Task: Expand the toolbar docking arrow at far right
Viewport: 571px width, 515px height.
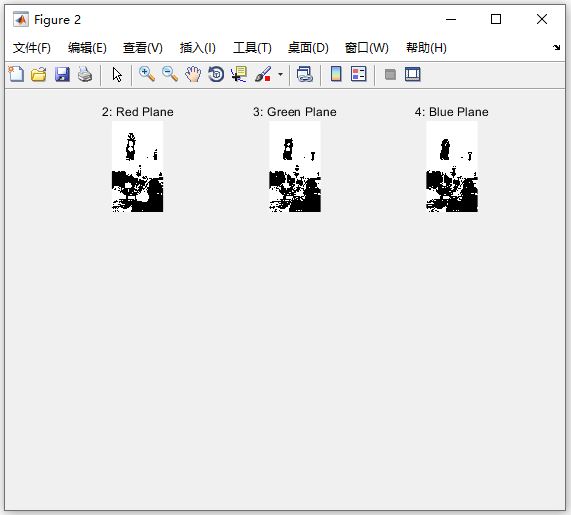Action: [x=556, y=47]
